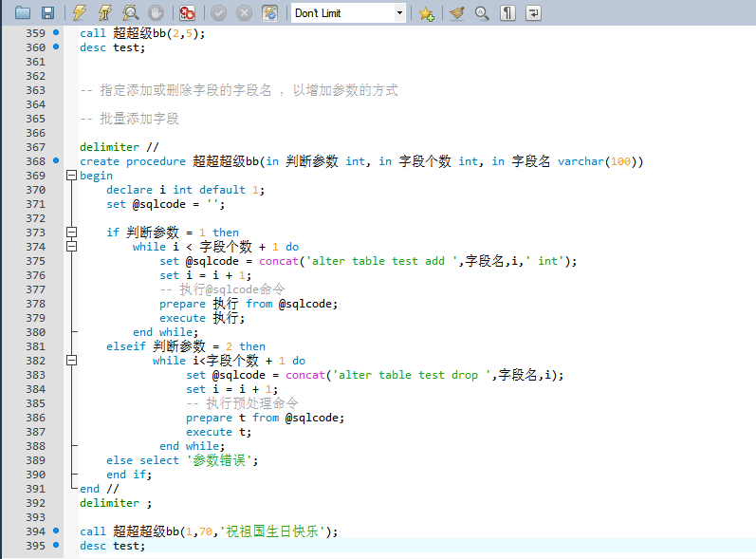The width and height of the screenshot is (756, 559).
Task: Save the script with floppy icon
Action: (47, 13)
